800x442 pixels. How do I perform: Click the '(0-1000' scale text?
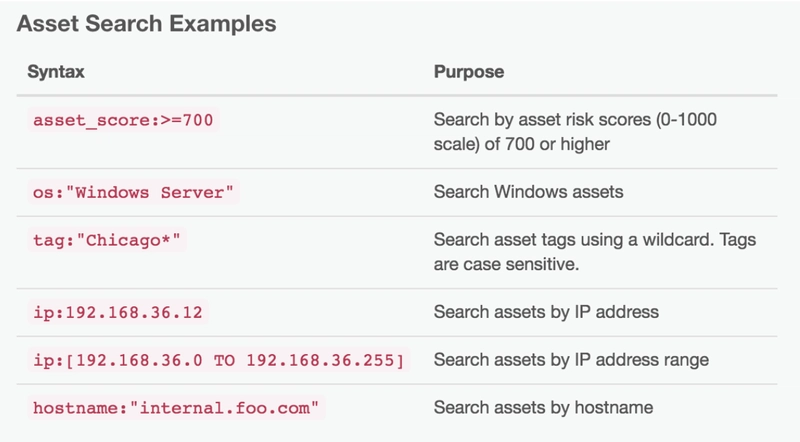[x=686, y=119]
